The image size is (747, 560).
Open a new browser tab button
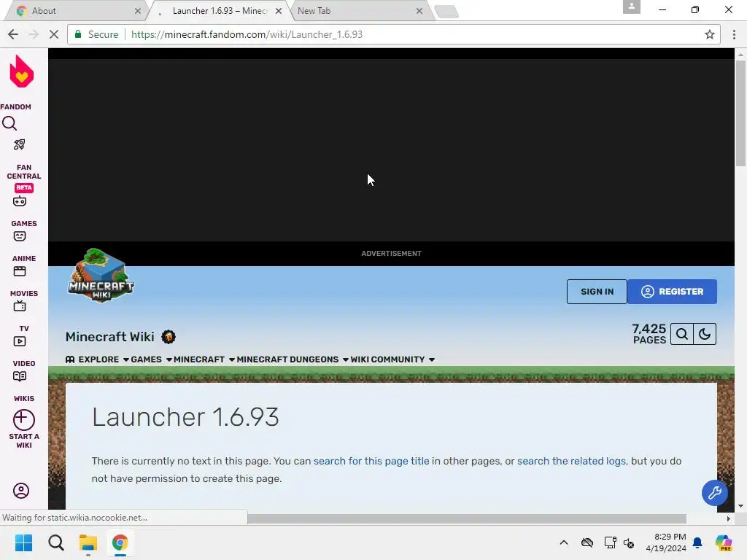point(446,12)
